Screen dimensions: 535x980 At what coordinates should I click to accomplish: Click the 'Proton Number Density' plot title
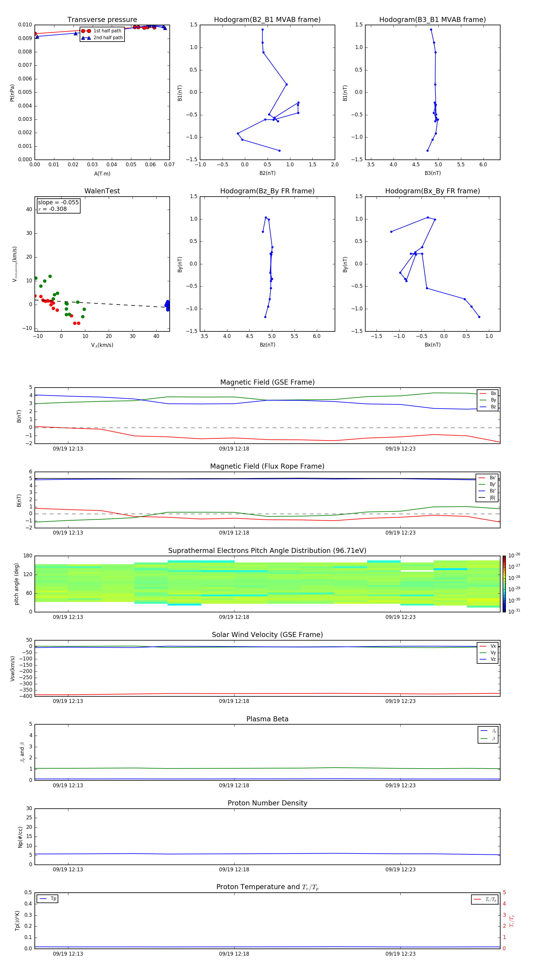point(267,803)
